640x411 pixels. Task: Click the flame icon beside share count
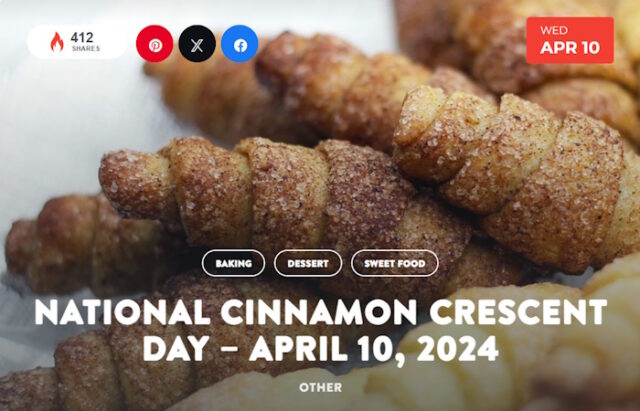57,42
